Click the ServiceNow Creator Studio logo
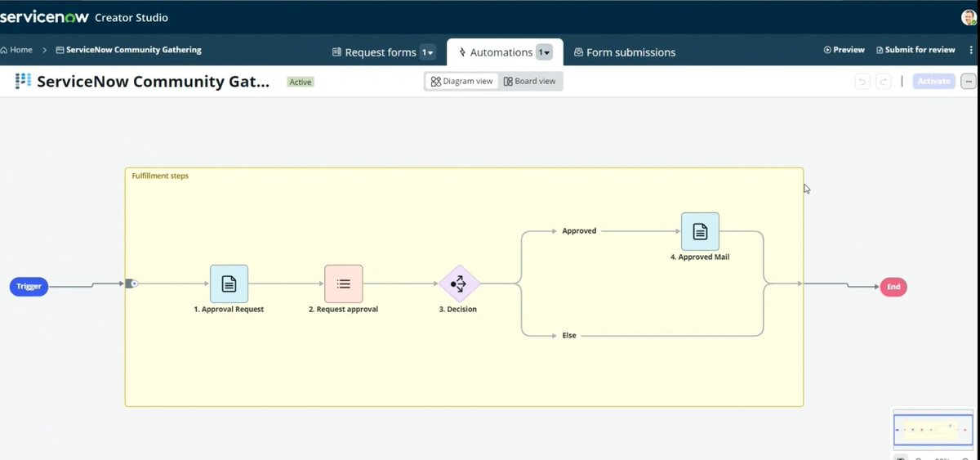 click(x=84, y=17)
